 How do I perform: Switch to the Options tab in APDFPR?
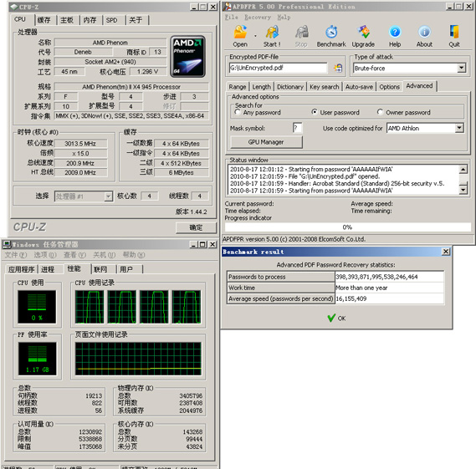390,87
